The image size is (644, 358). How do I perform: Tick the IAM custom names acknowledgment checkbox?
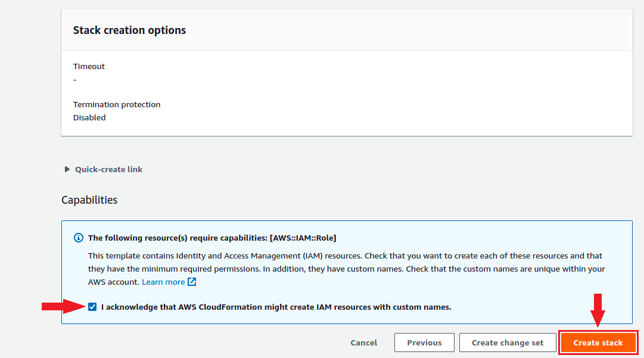pyautogui.click(x=92, y=307)
